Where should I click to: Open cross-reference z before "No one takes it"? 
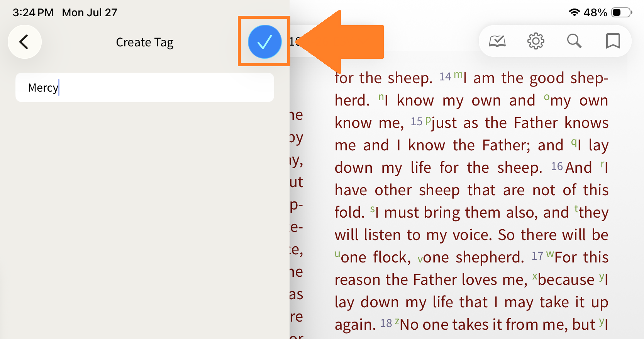click(397, 321)
